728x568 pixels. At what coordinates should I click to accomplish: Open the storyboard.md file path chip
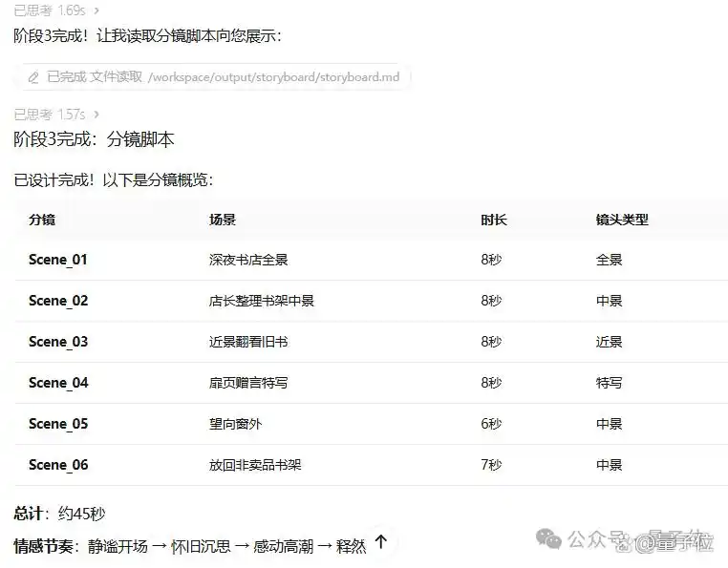(212, 77)
